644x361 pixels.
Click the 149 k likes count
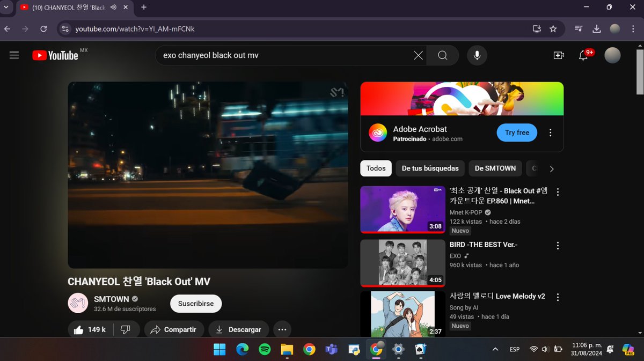[97, 329]
